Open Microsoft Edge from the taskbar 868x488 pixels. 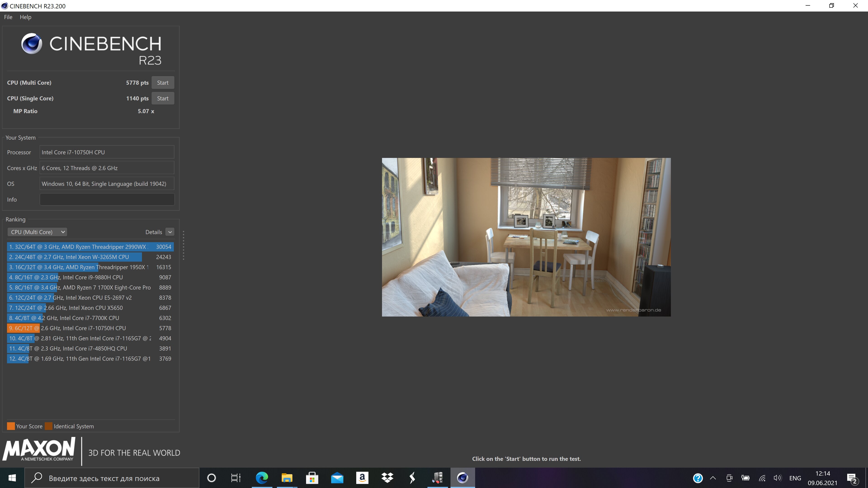262,478
